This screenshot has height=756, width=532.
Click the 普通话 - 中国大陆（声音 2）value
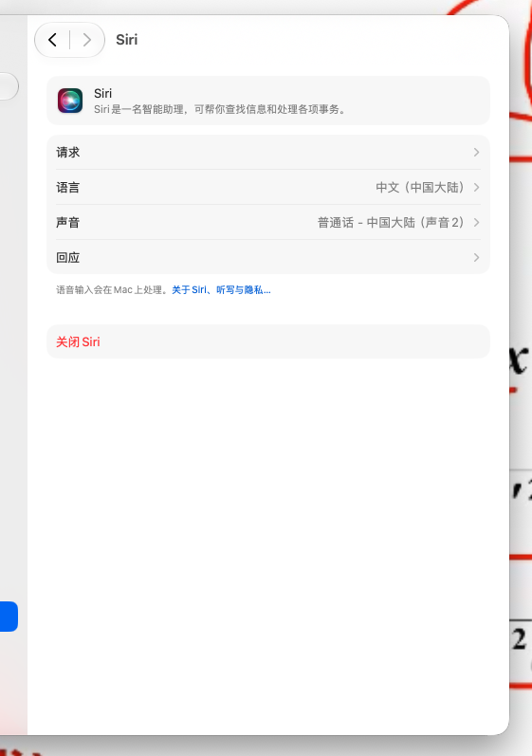(x=392, y=222)
